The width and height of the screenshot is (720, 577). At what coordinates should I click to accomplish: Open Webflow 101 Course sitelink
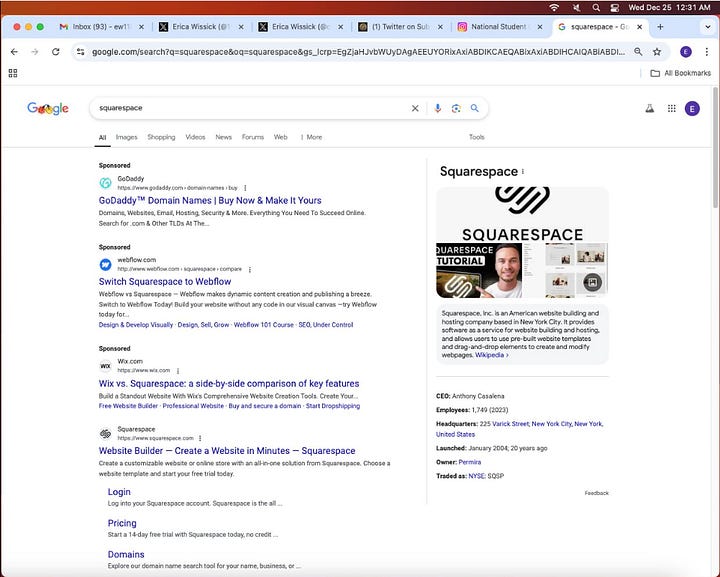click(264, 325)
